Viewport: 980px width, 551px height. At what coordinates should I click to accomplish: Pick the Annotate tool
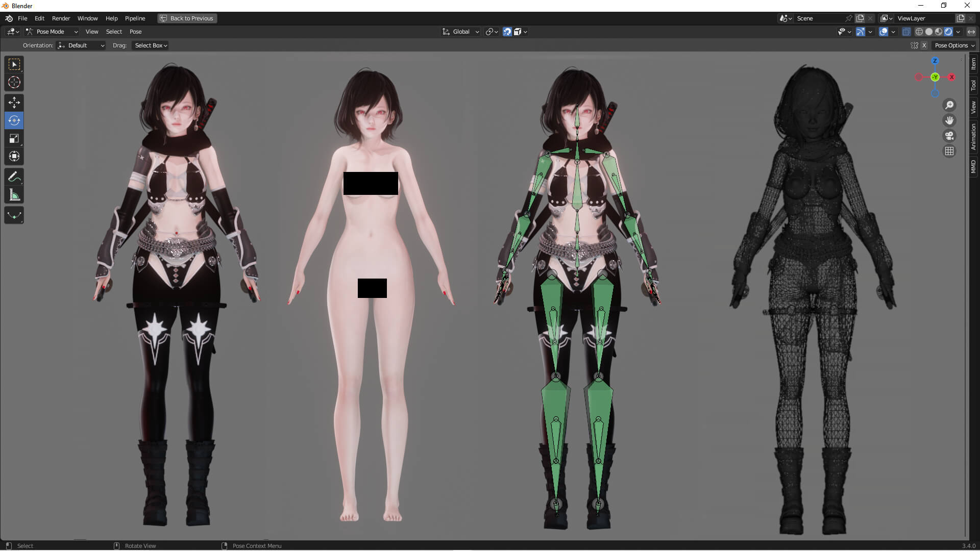tap(14, 177)
